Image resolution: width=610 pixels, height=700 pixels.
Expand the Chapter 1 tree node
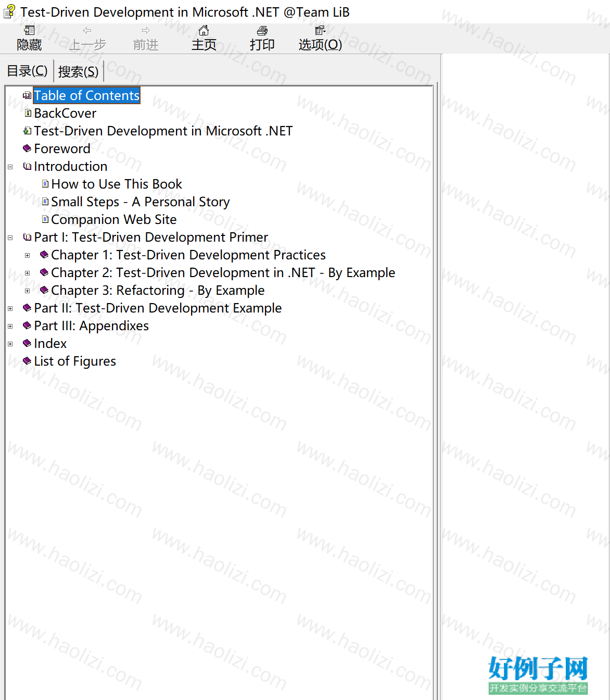click(28, 256)
